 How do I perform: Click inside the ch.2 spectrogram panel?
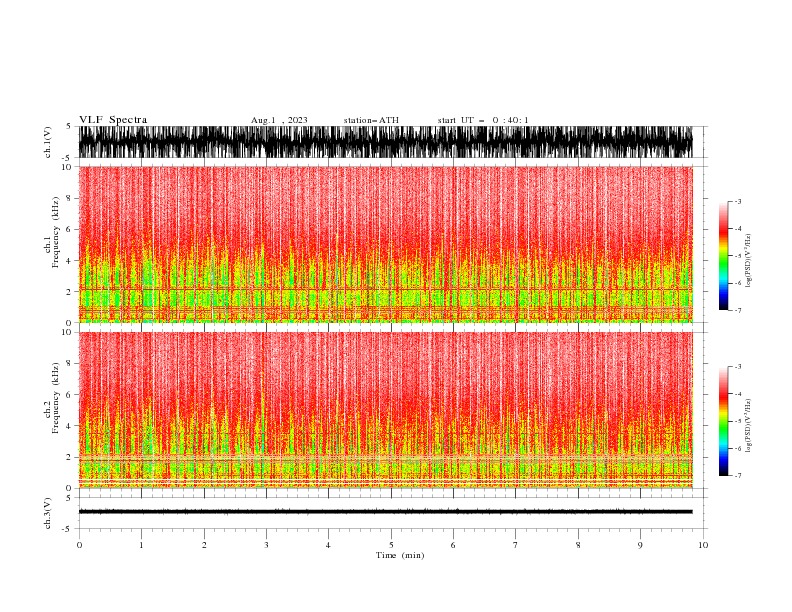(385, 410)
